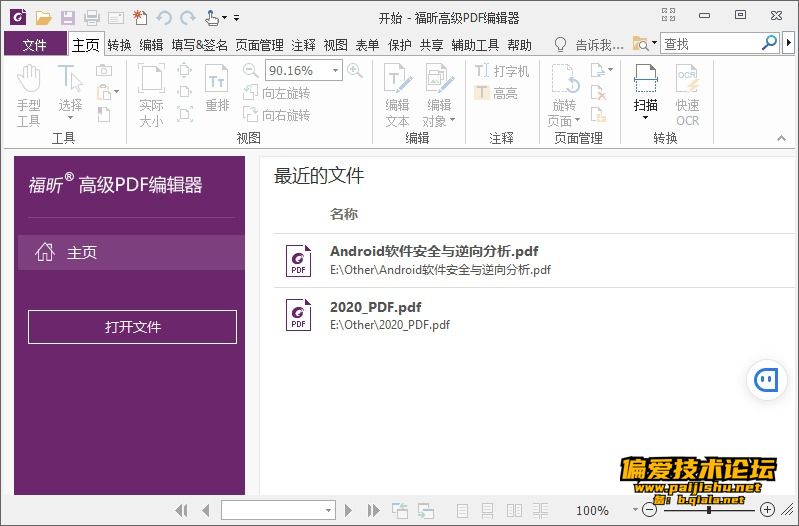The width and height of the screenshot is (799, 526).
Task: Go to previous page arrow
Action: tap(206, 510)
